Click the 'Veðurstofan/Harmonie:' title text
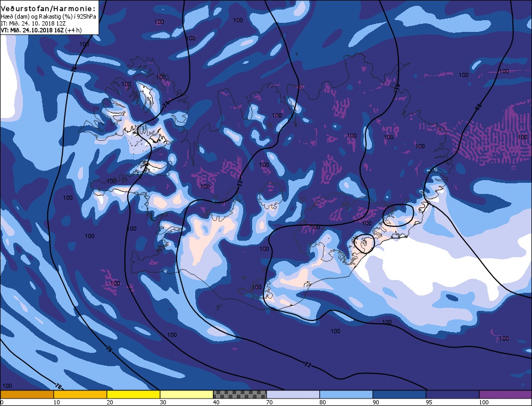Screen dimensions: 532x406 pos(48,9)
